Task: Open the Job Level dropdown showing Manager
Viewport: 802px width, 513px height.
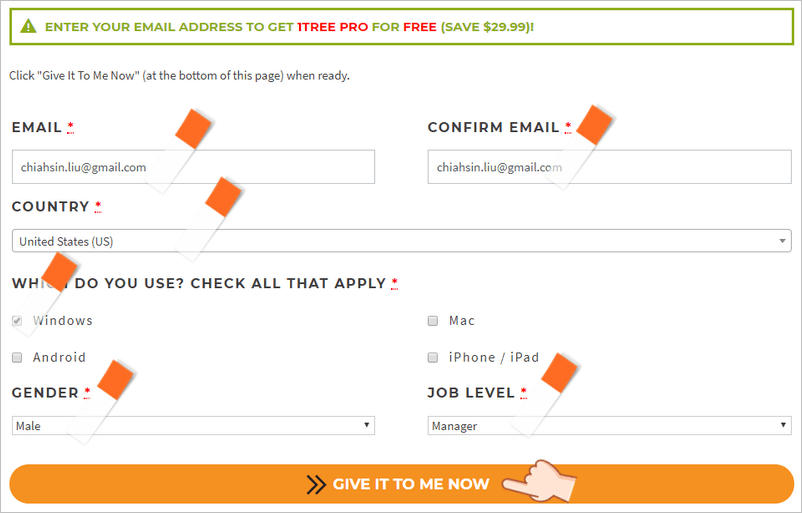Action: 610,426
